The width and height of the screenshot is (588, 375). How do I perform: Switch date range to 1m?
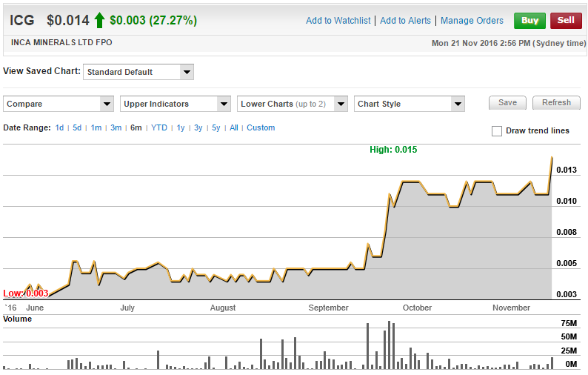pos(96,127)
